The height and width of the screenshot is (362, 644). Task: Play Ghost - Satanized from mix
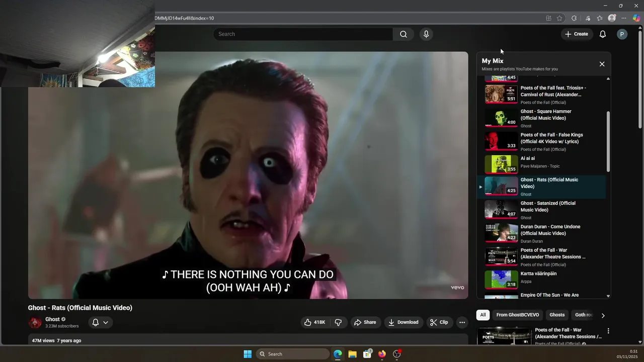tap(541, 210)
